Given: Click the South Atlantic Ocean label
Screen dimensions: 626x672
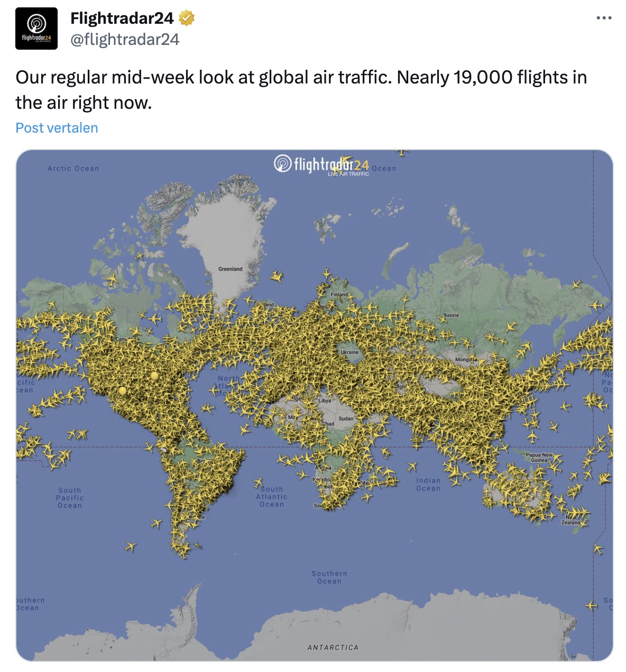Looking at the screenshot, I should click(x=272, y=497).
